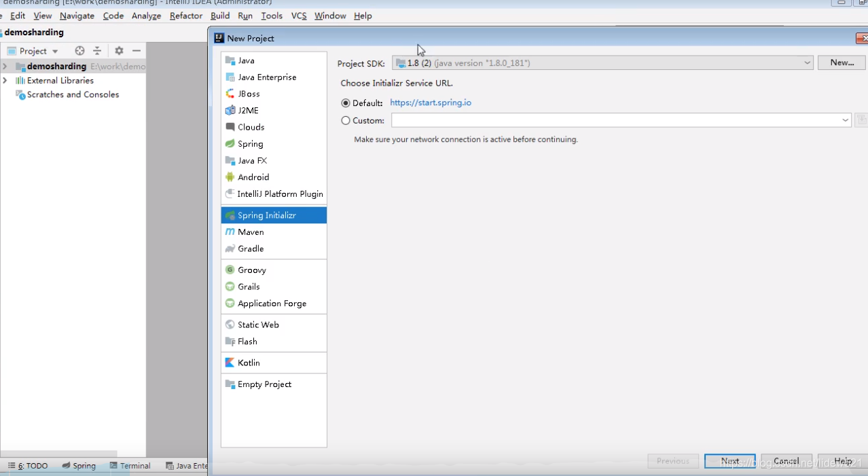868x476 pixels.
Task: Click the Cancel button
Action: (786, 461)
